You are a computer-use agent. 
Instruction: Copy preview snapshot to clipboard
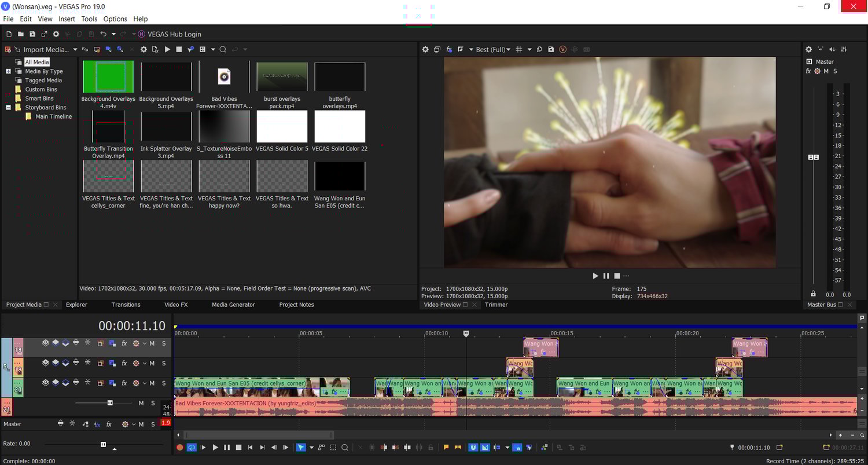click(x=539, y=50)
